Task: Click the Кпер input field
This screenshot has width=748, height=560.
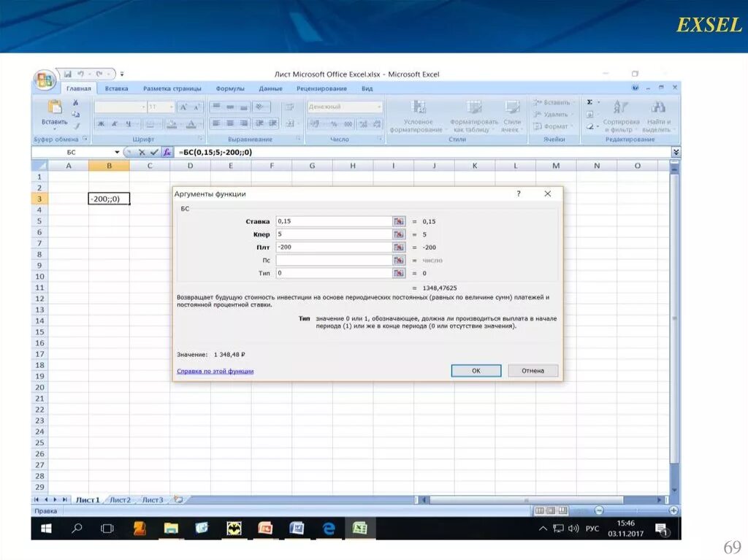Action: click(334, 234)
